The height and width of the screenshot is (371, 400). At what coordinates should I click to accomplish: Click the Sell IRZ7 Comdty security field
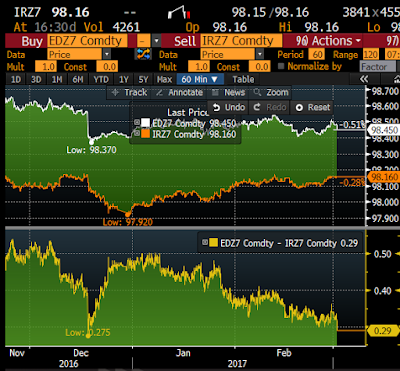[241, 41]
